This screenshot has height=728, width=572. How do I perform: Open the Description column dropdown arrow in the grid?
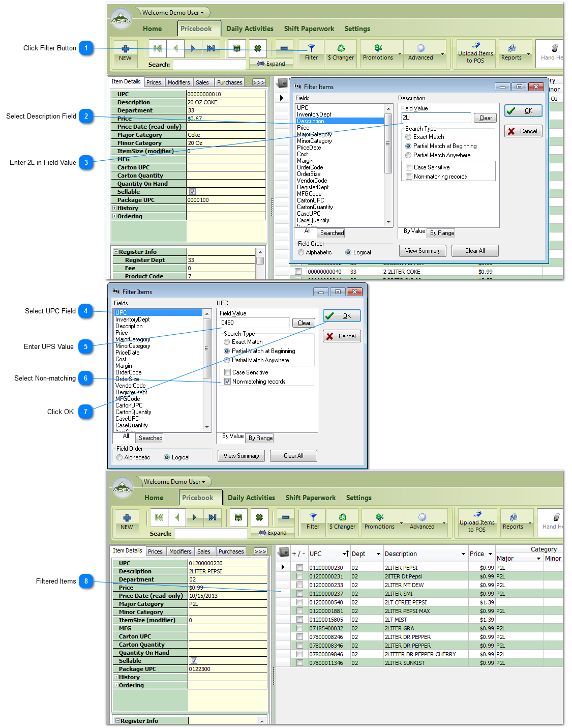pos(463,554)
